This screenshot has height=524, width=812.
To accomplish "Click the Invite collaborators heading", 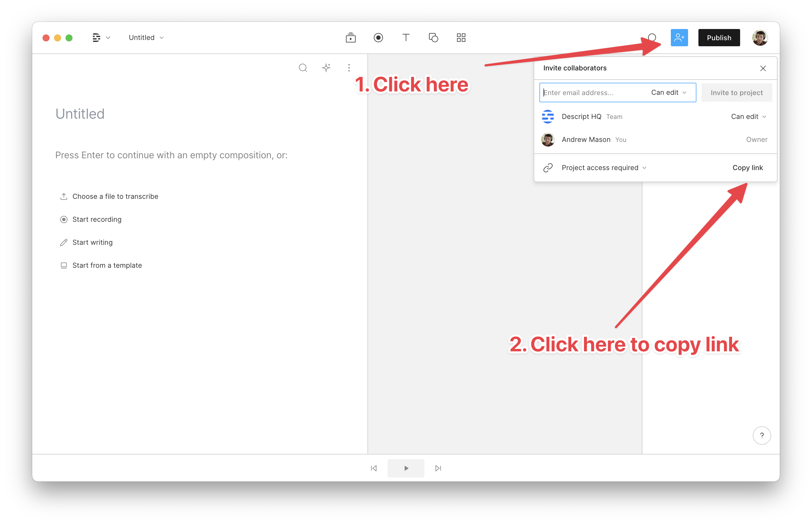I will click(575, 68).
